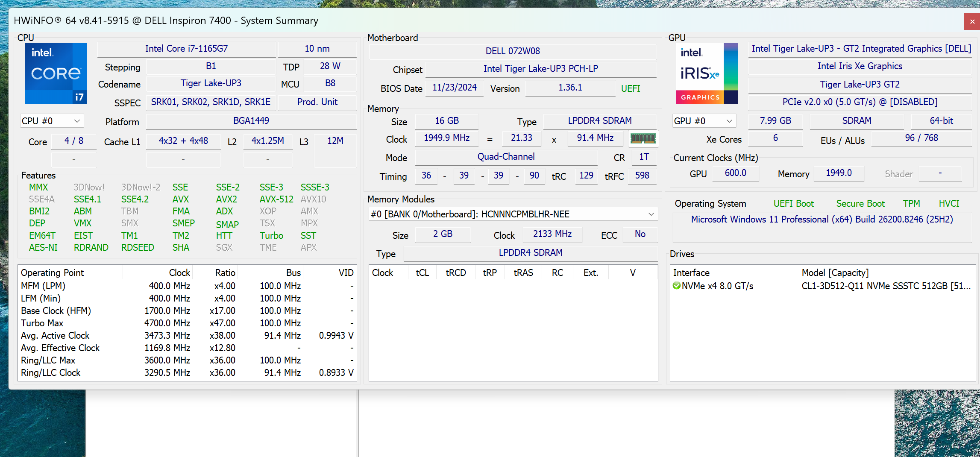Click the tRFC value 598
Viewport: 980px width, 457px height.
tap(642, 176)
